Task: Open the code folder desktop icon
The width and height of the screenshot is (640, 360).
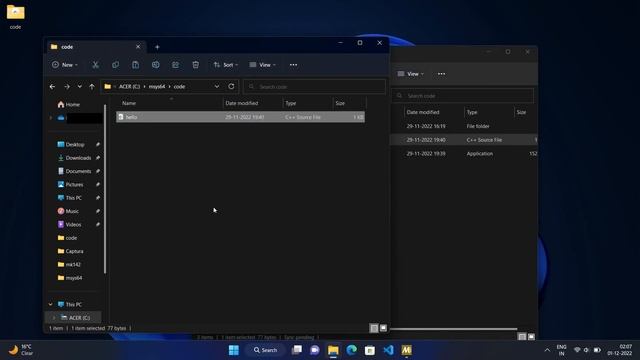Action: [x=16, y=17]
